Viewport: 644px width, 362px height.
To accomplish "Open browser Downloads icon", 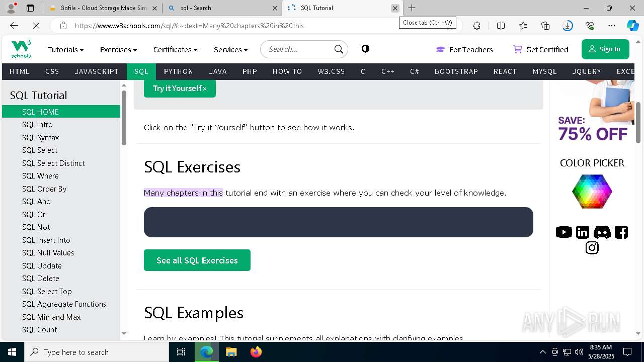I will coord(568,26).
